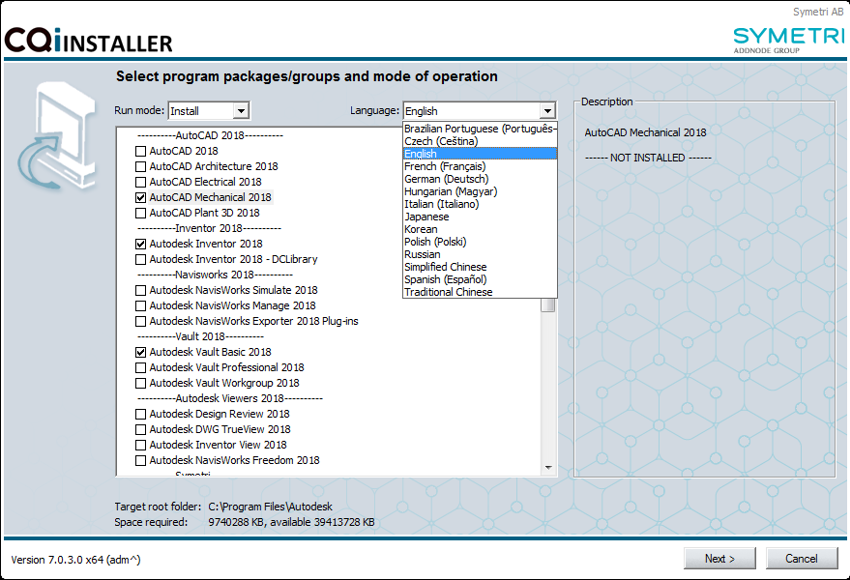Click the Symetri Addnode Group logo

(x=789, y=40)
